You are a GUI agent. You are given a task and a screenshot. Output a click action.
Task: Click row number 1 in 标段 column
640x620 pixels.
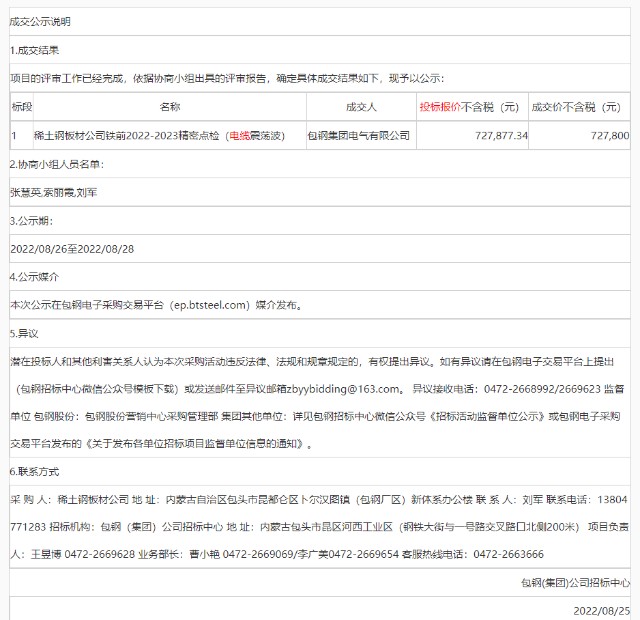pyautogui.click(x=14, y=136)
